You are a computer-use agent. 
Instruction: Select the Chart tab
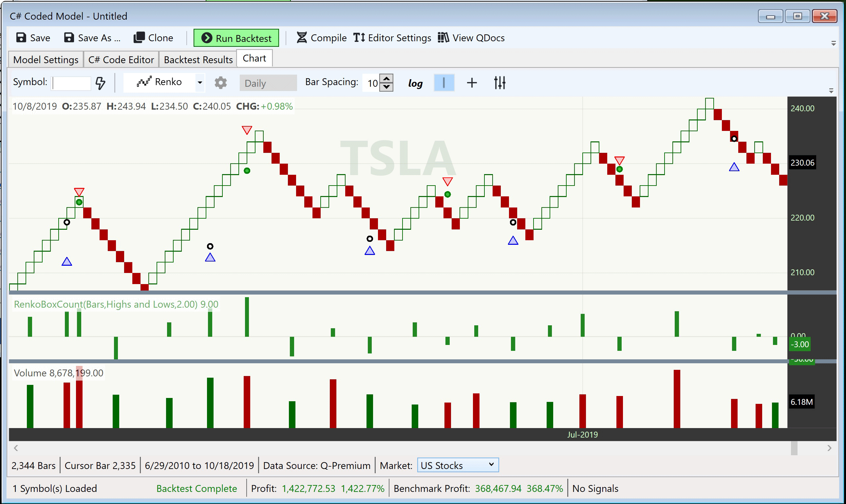click(x=254, y=58)
